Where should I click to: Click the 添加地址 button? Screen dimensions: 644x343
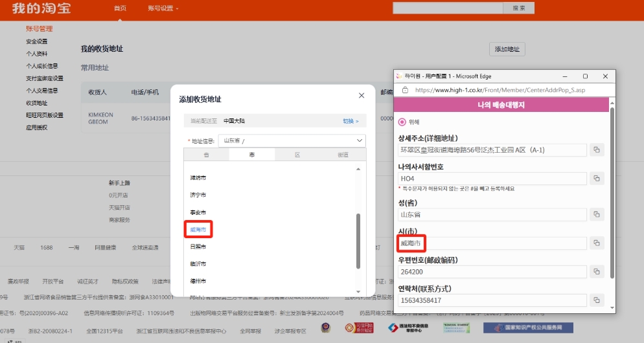pos(507,49)
